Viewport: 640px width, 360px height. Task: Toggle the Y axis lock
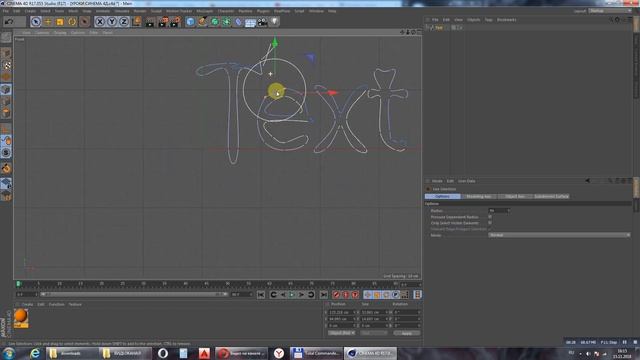112,22
